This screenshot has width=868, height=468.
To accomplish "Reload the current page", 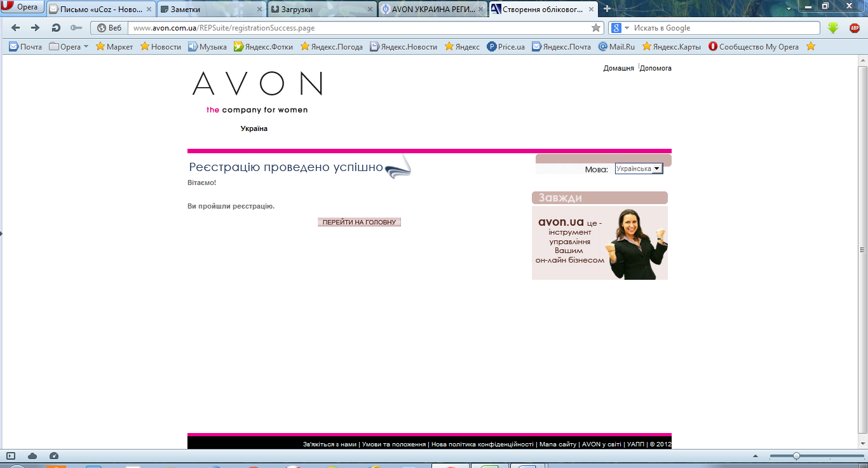I will 56,28.
